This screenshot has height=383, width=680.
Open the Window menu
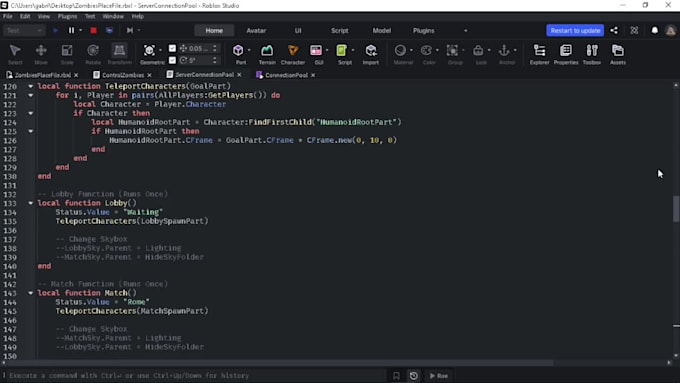tap(113, 16)
